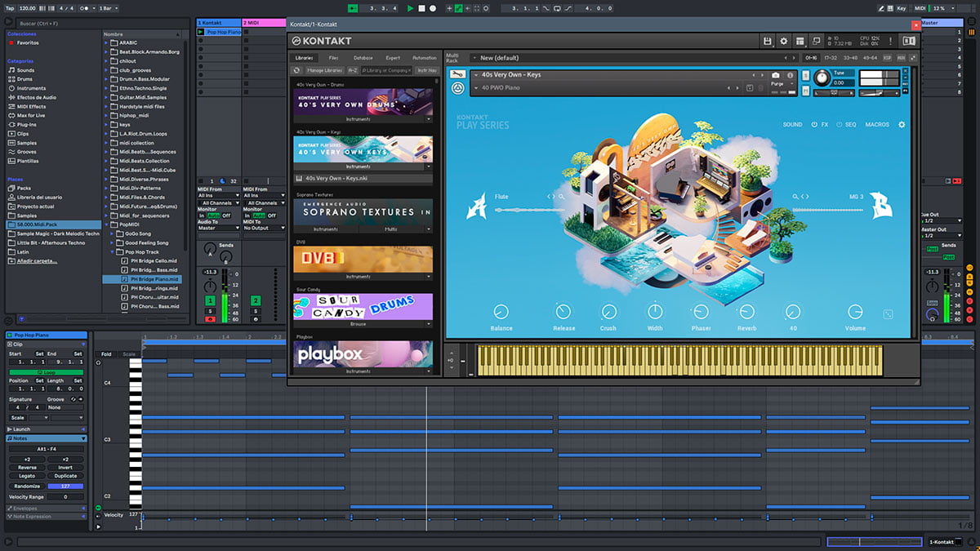Image resolution: width=980 pixels, height=551 pixels.
Task: Click the Invert notes button
Action: point(65,468)
